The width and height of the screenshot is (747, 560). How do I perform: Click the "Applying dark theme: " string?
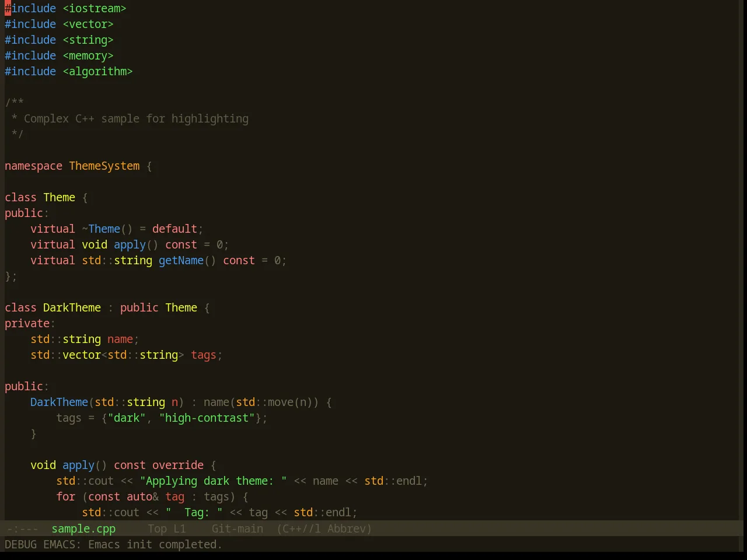pos(213,481)
